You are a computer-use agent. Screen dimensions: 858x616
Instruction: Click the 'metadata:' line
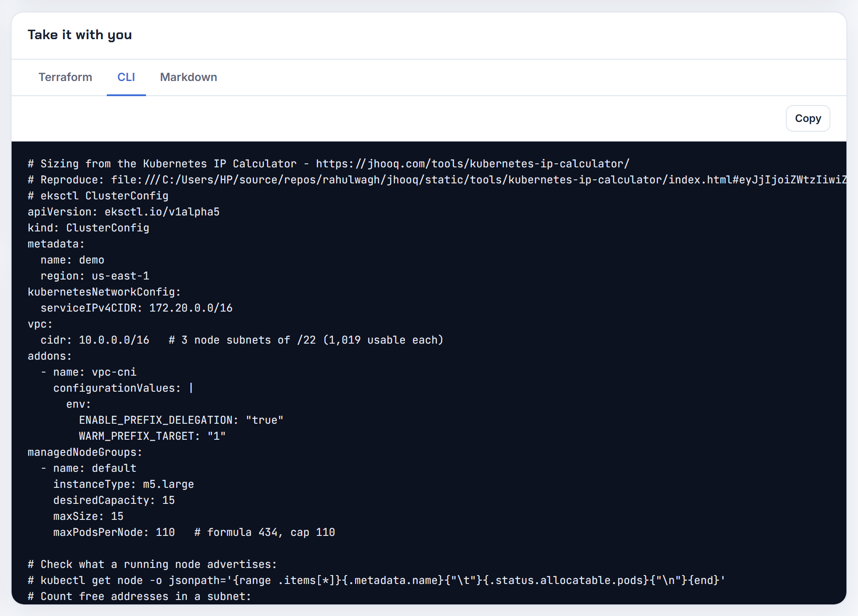[56, 244]
